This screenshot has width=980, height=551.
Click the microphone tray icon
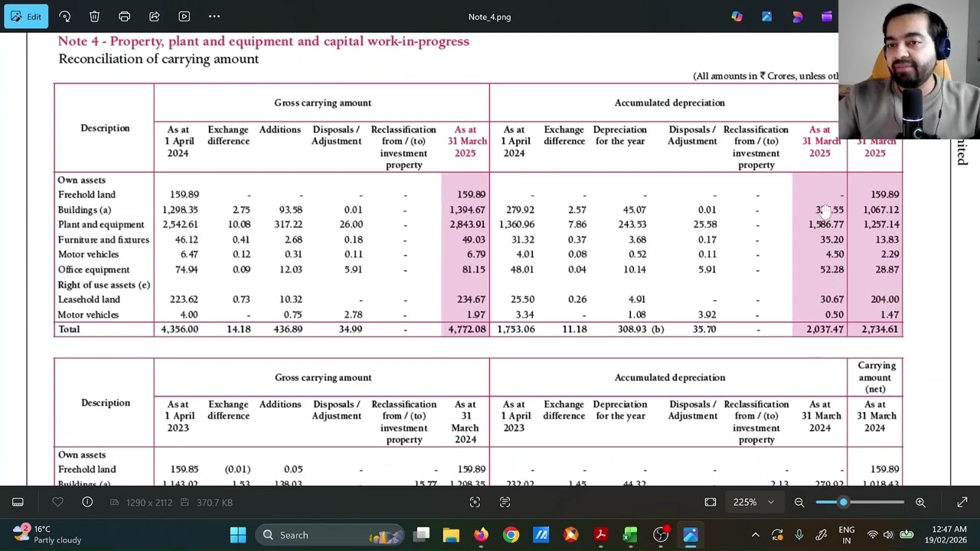pos(799,535)
